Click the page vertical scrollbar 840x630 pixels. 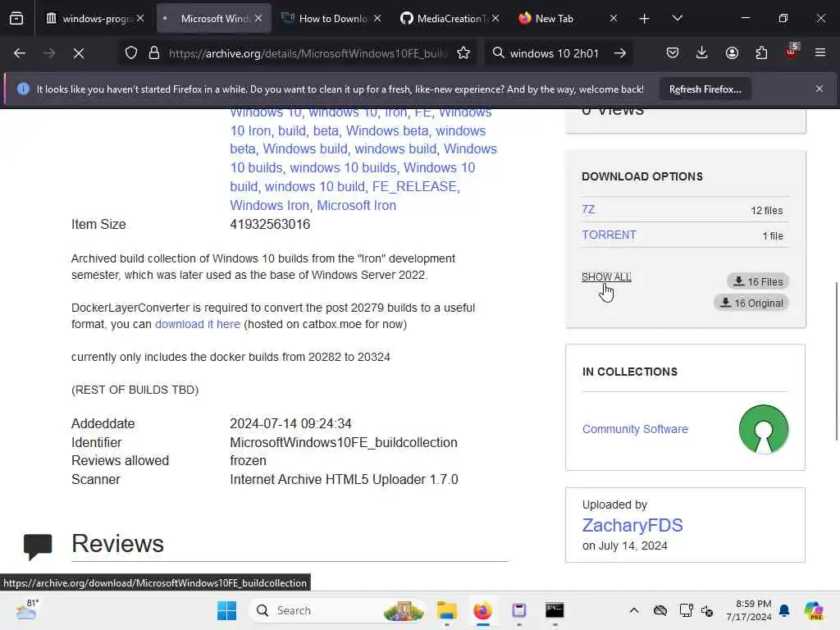(836, 362)
